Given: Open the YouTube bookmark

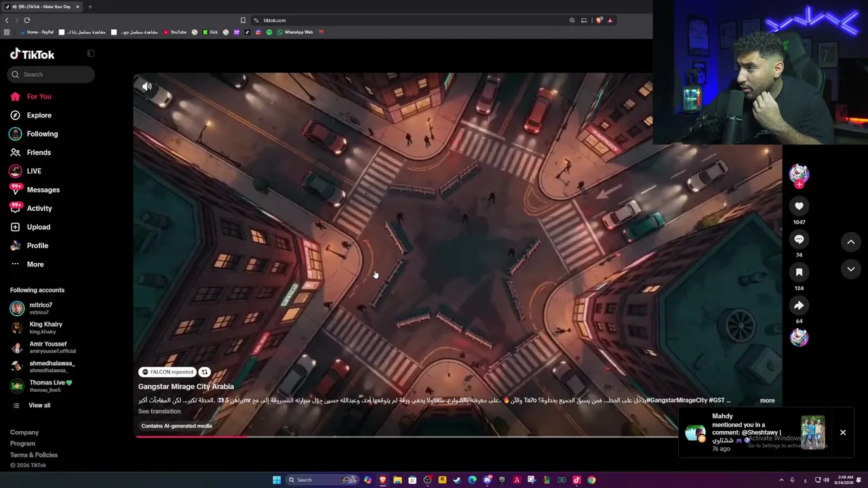Looking at the screenshot, I should pos(175,33).
